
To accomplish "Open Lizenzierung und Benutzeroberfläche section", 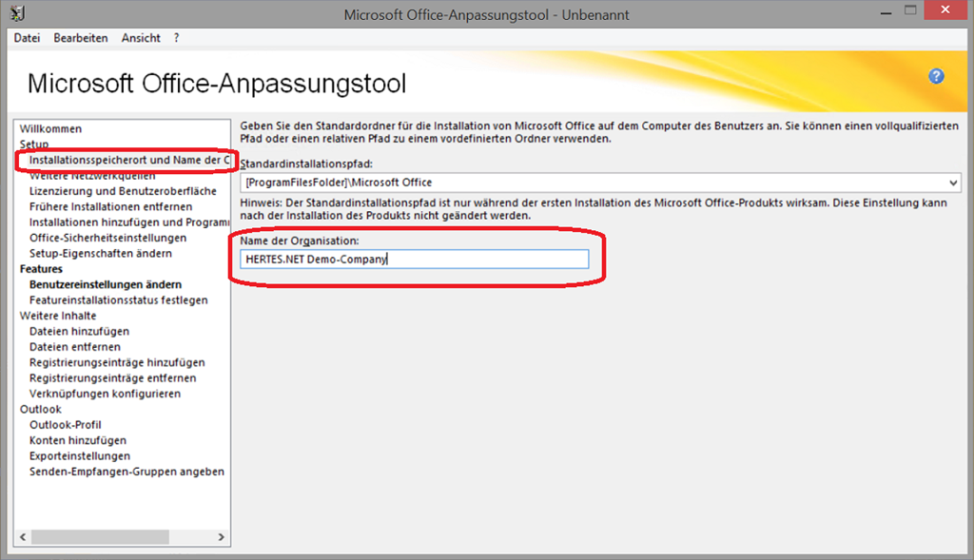I will (x=123, y=191).
